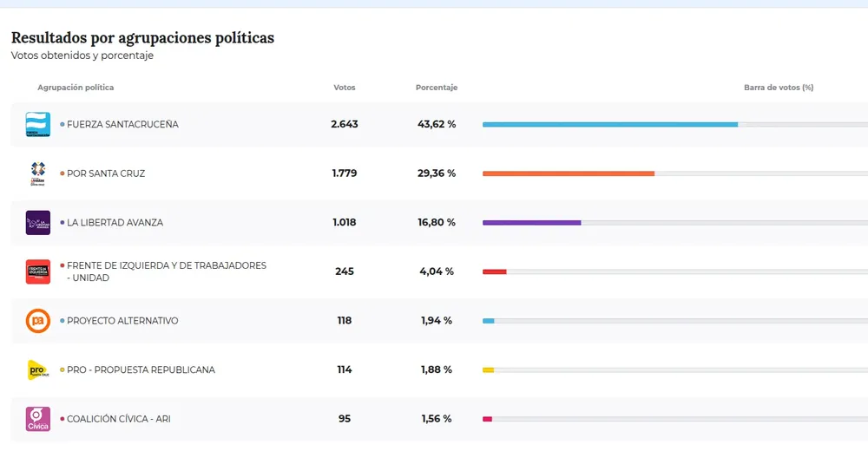Select the Porcentaje column header
868x451 pixels.
click(x=437, y=88)
